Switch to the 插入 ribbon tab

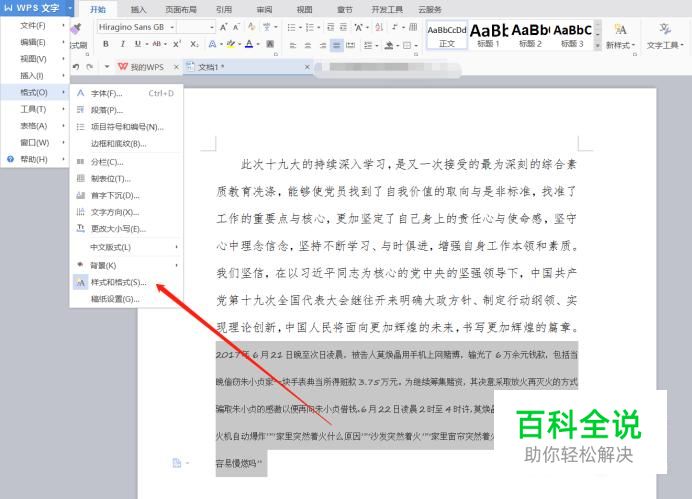(139, 9)
